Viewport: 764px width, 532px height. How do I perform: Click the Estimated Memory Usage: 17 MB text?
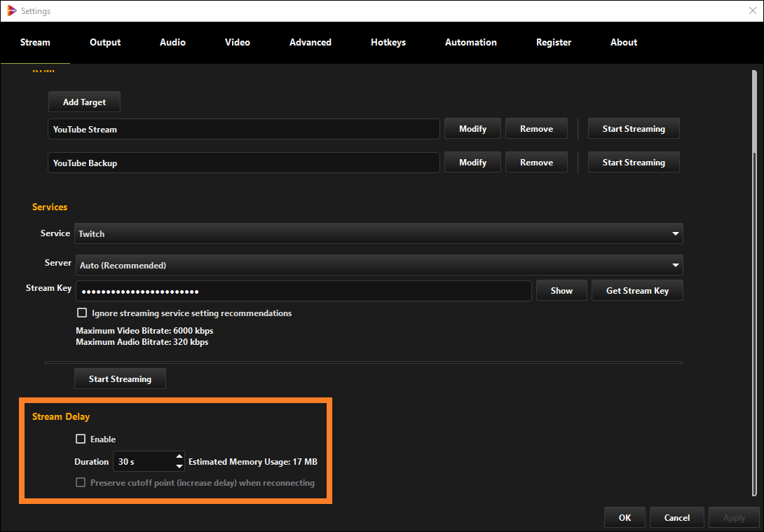pyautogui.click(x=253, y=461)
